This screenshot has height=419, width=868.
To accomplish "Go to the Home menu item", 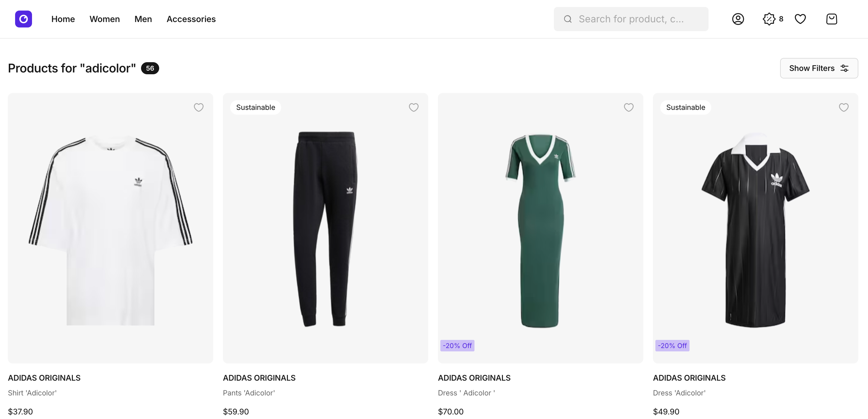I will (x=63, y=19).
